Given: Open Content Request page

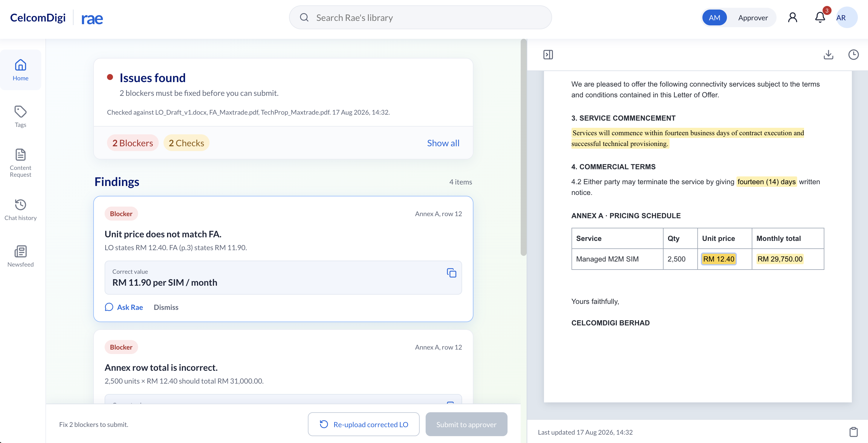Looking at the screenshot, I should pos(21,163).
